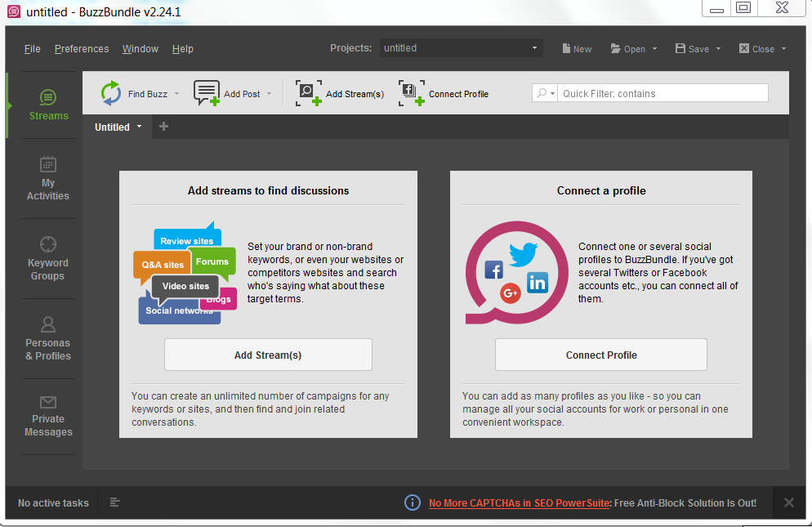Click the large Add Stream(s) button
Screen dimensions: 812x527
point(268,355)
